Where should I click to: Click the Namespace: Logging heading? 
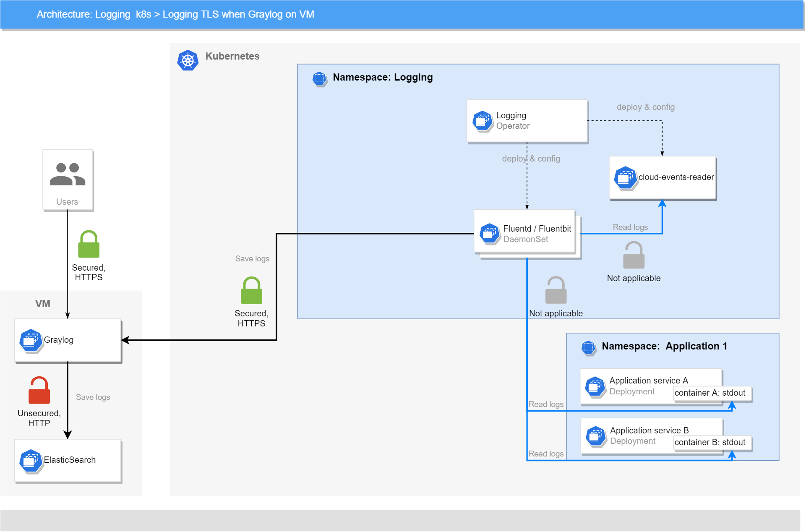(x=383, y=78)
